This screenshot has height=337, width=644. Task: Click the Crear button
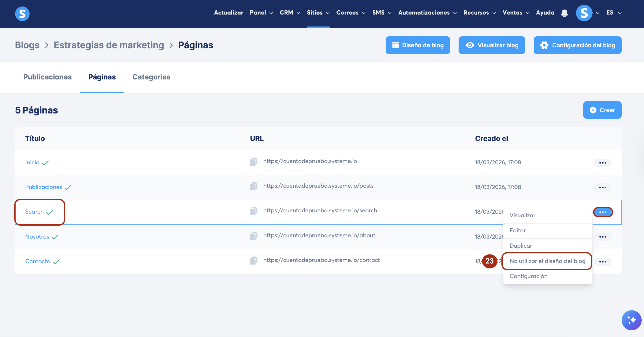[x=602, y=110]
